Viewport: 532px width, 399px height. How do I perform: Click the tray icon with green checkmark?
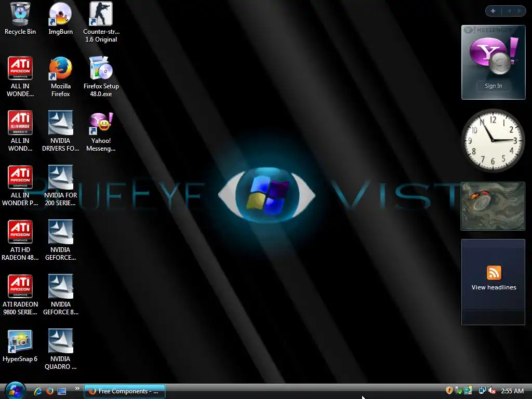click(x=459, y=391)
